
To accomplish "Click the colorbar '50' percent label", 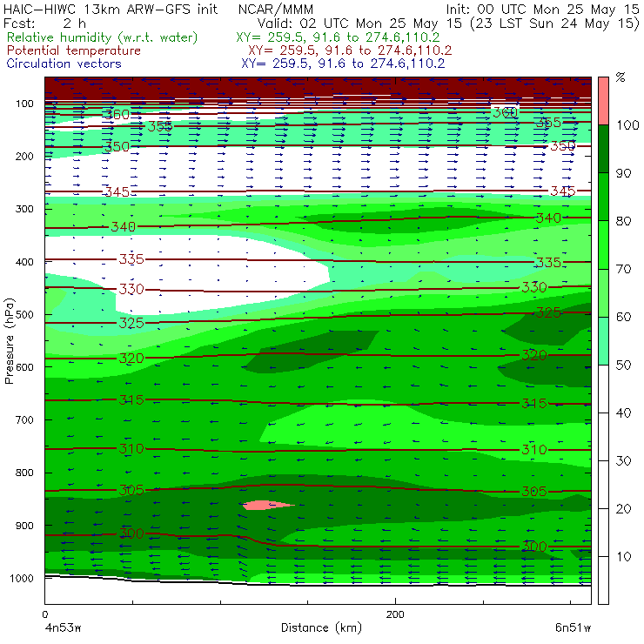I will (x=623, y=366).
